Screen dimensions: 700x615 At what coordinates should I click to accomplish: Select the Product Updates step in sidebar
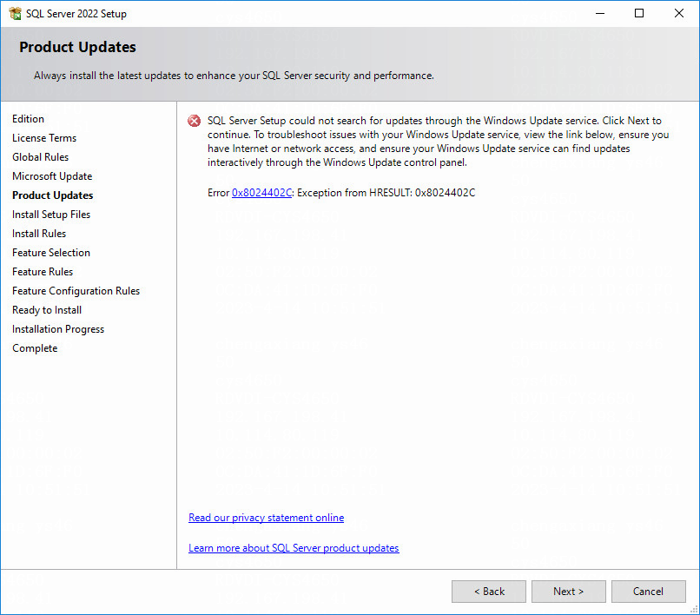(53, 195)
